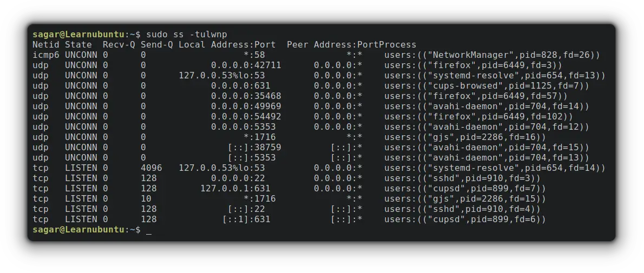
Task: Click the [::]:38759 local address
Action: pyautogui.click(x=255, y=147)
